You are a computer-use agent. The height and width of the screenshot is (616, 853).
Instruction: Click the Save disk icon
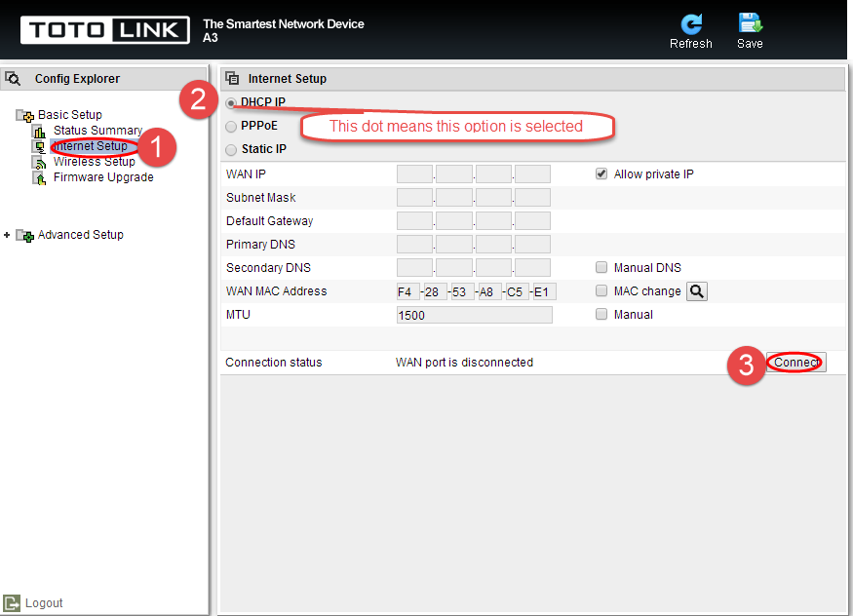(750, 24)
